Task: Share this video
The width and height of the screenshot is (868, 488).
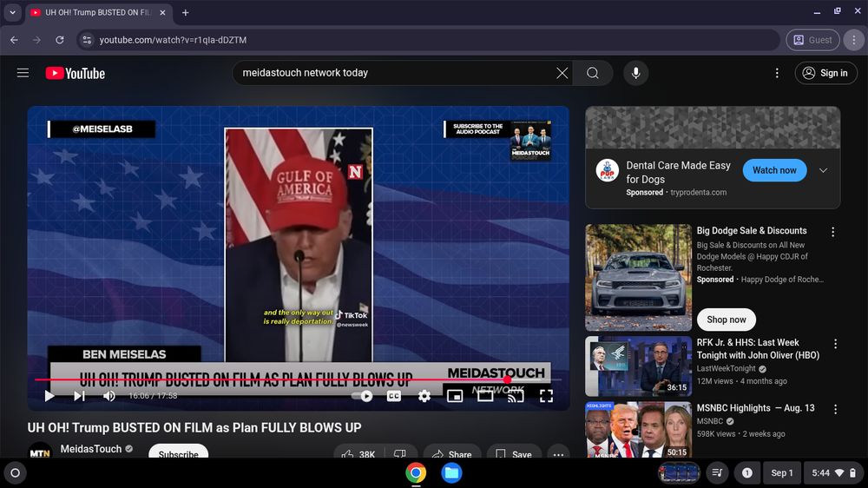Action: point(452,453)
